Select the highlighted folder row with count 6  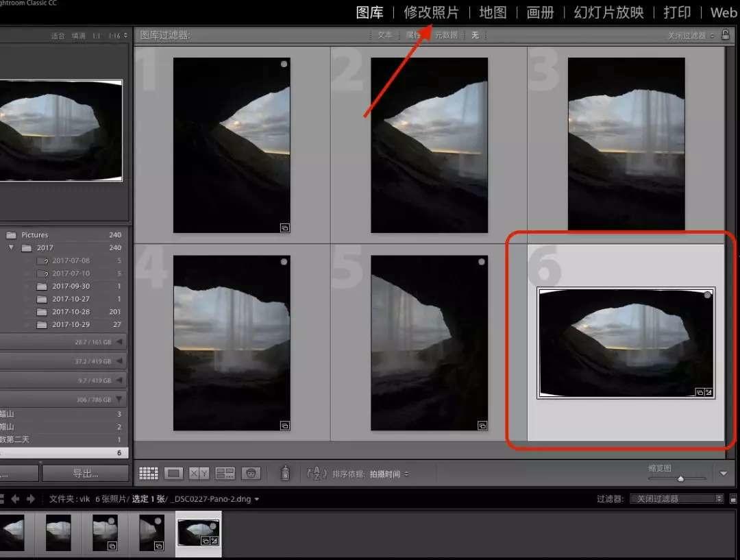coord(63,452)
